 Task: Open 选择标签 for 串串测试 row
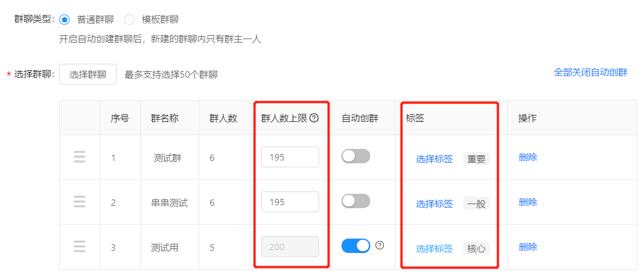point(434,204)
